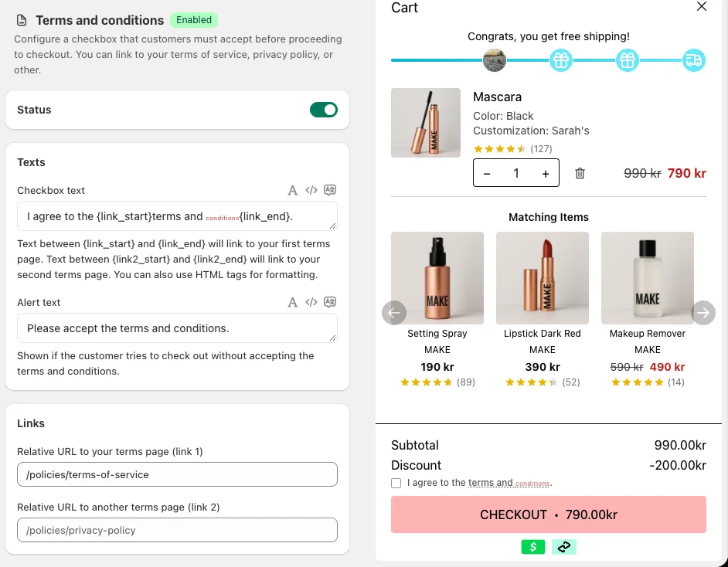Click the green dollar icon
Viewport: 728px width, 567px height.
[533, 547]
